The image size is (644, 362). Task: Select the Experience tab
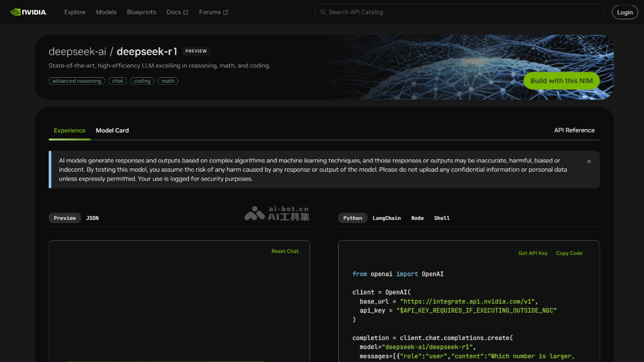(69, 130)
